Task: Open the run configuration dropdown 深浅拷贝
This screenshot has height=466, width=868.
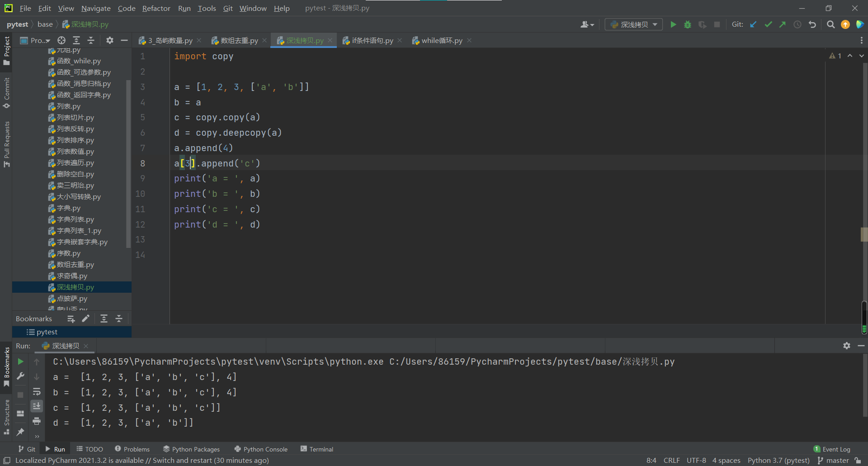Action: click(x=634, y=24)
